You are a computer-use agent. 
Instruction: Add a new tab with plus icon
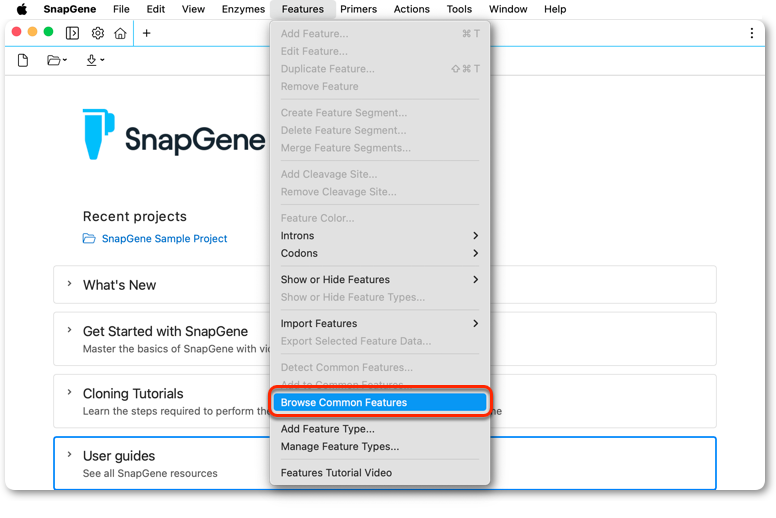tap(146, 33)
